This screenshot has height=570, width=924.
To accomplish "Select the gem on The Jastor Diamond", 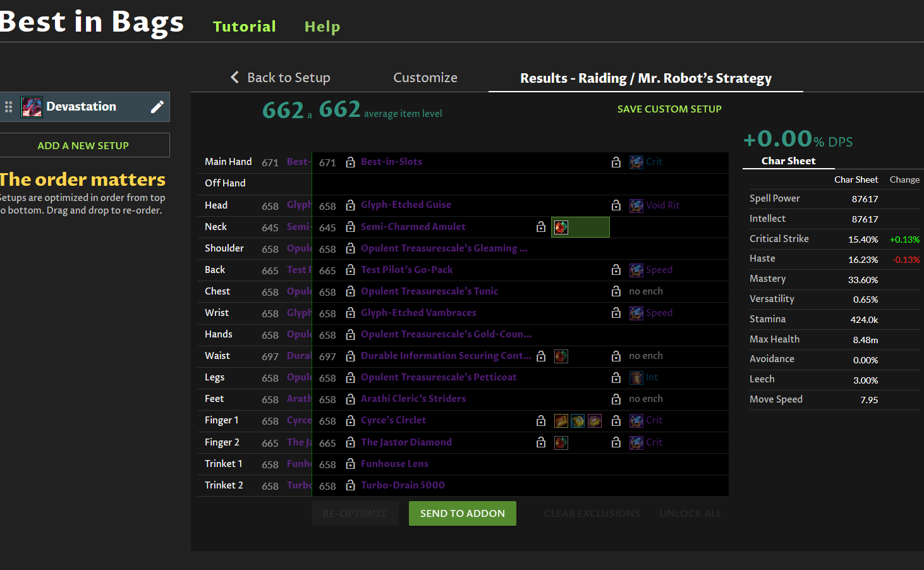I will point(561,443).
